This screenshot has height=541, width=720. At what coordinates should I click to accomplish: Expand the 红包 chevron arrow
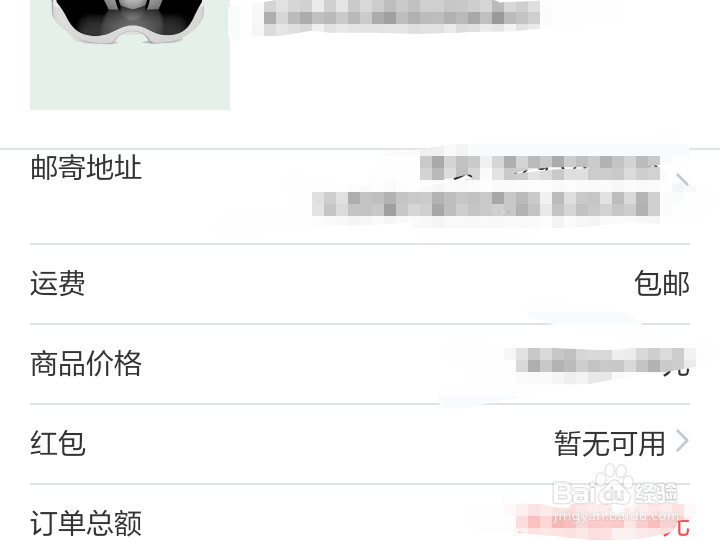click(x=683, y=441)
